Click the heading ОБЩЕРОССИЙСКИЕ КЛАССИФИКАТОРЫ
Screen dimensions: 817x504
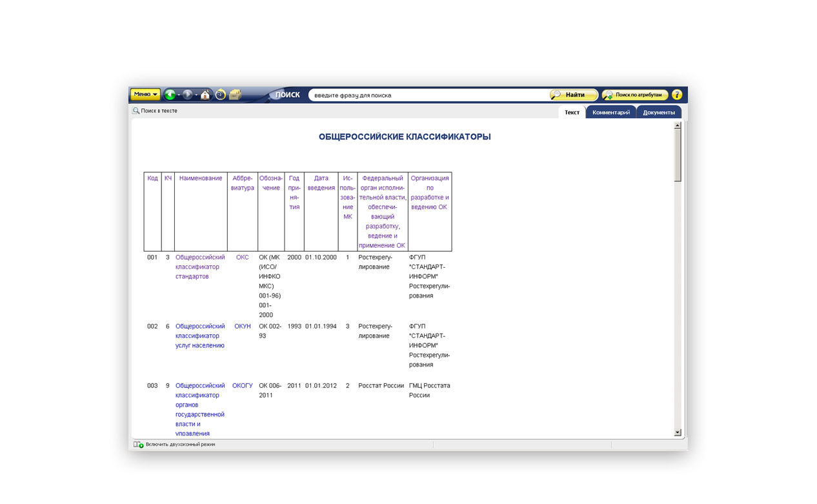pyautogui.click(x=405, y=137)
